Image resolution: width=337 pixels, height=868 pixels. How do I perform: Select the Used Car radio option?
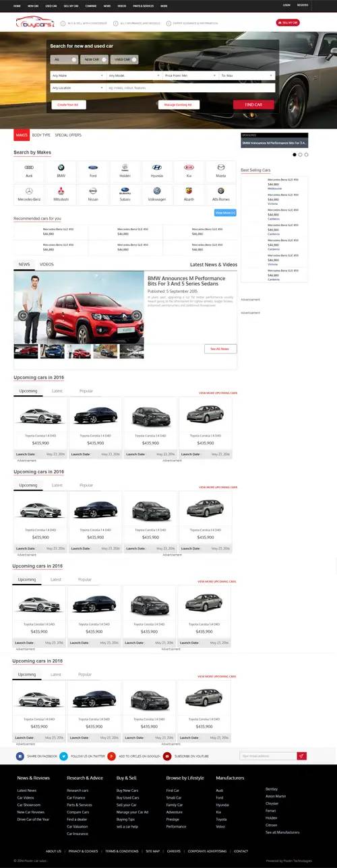click(123, 59)
